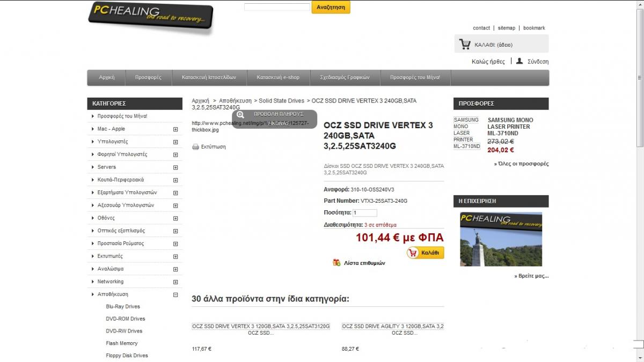Open OCZ SSD Drive Agility 3 120GB product
This screenshot has width=644, height=362.
tap(393, 326)
